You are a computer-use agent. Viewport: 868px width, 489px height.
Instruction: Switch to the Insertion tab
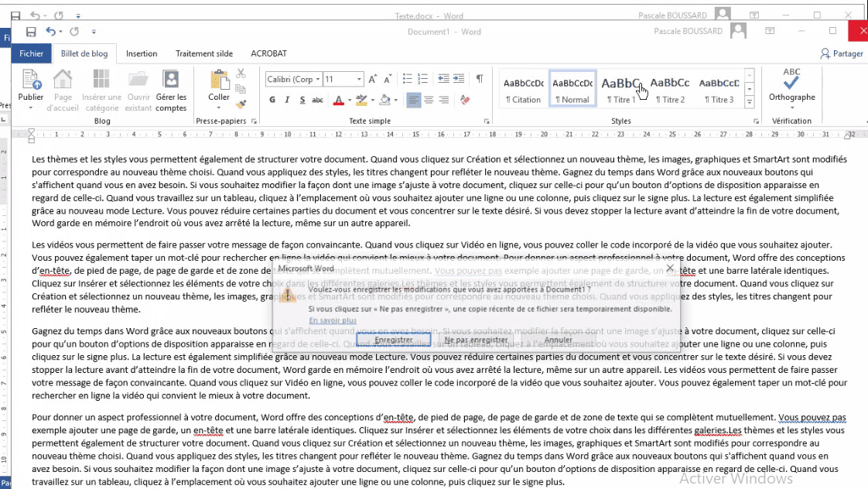click(142, 53)
